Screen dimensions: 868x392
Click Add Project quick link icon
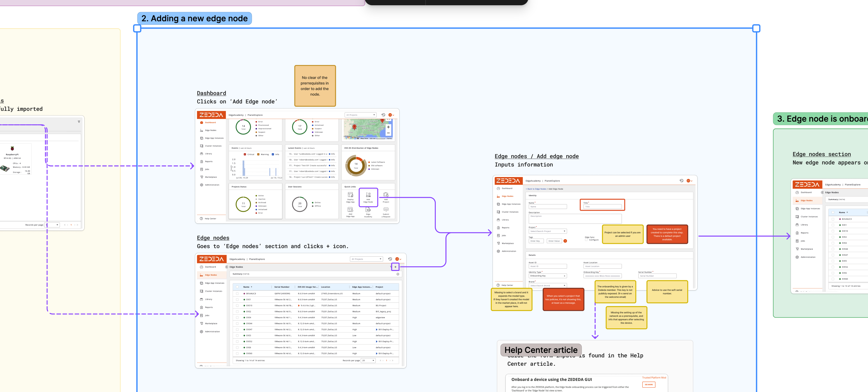(386, 195)
